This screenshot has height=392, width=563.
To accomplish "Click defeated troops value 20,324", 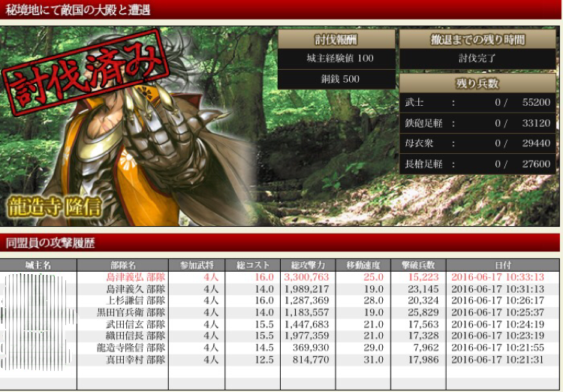I will tap(423, 300).
